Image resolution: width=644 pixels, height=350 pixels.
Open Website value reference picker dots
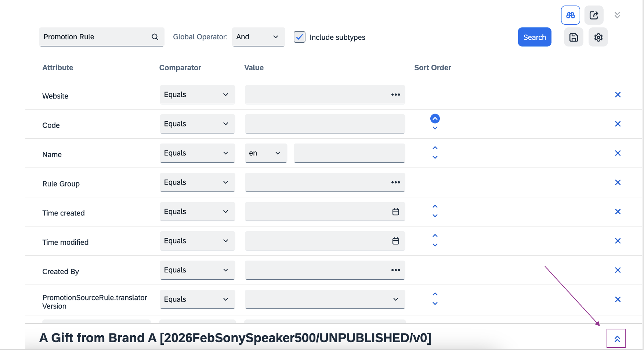point(395,95)
